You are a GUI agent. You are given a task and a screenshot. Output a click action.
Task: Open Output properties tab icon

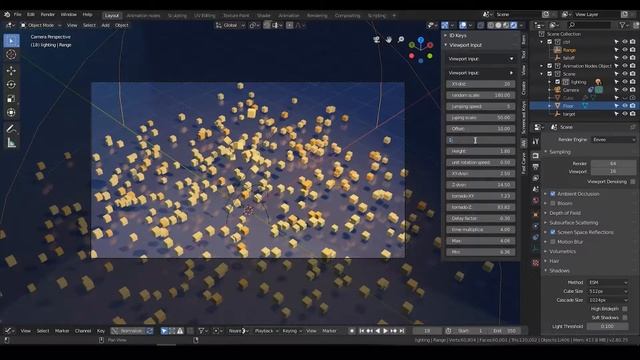[x=536, y=167]
